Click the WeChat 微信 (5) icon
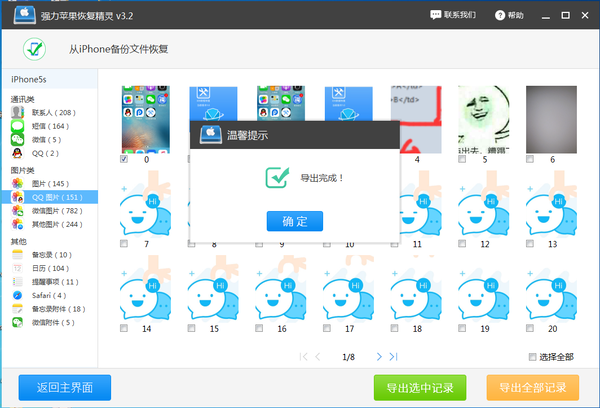 [17, 139]
